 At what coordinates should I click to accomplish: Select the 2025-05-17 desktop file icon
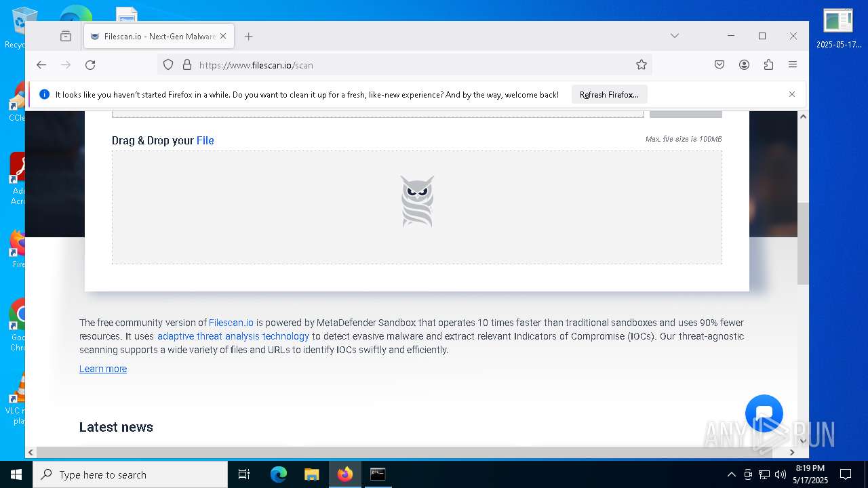click(x=838, y=28)
